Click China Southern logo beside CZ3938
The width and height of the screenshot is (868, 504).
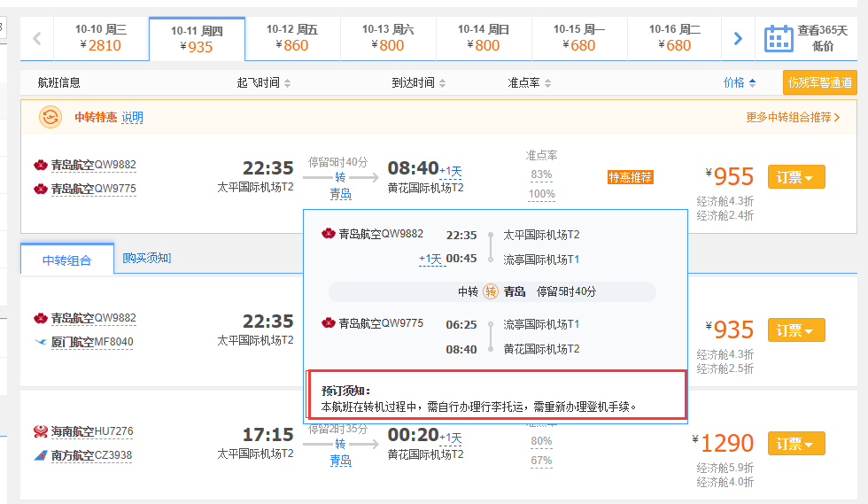(x=41, y=455)
